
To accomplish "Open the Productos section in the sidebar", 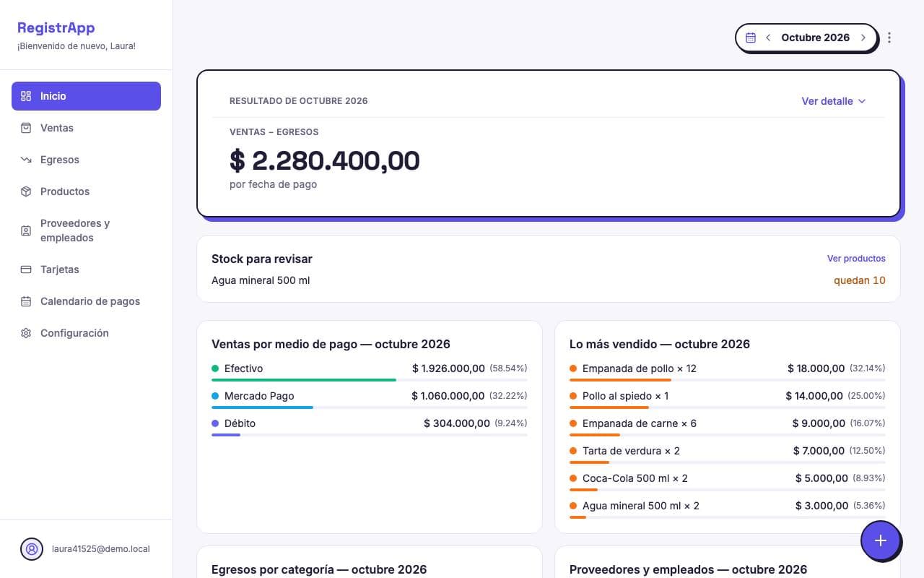I will click(x=86, y=191).
